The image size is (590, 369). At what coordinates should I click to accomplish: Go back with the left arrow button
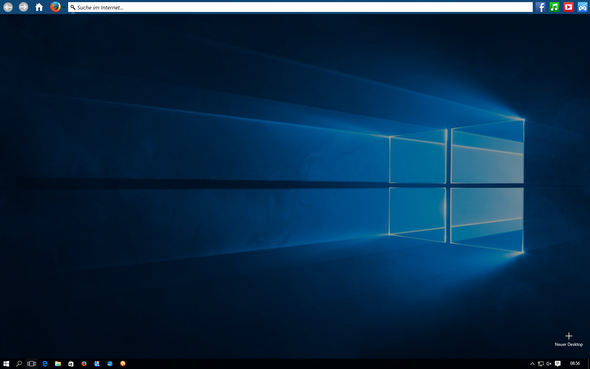8,7
